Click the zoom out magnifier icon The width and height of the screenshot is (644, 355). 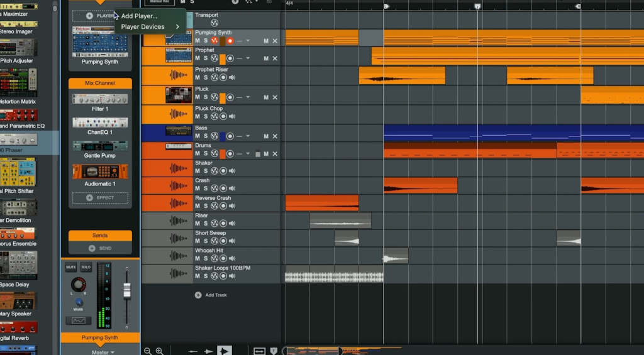coord(148,351)
